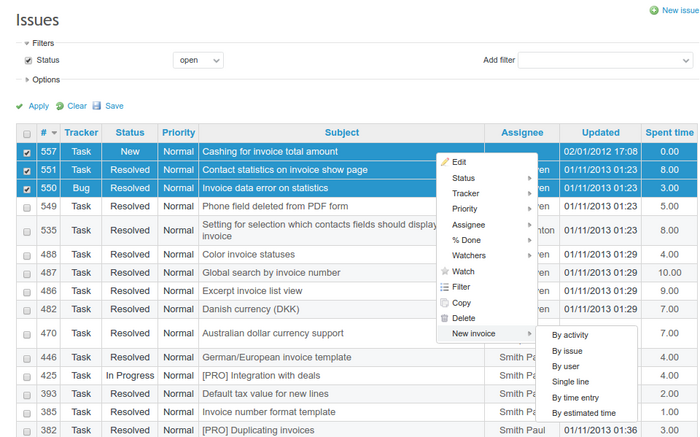Image resolution: width=700 pixels, height=437 pixels.
Task: Open the Add filter dropdown
Action: [603, 60]
